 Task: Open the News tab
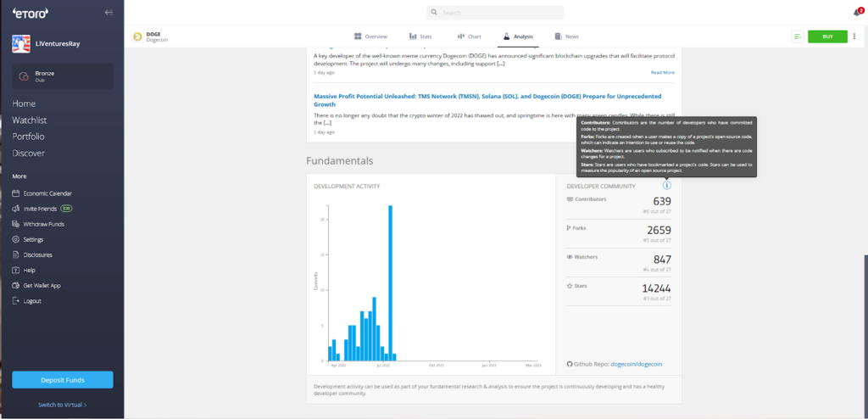click(567, 36)
